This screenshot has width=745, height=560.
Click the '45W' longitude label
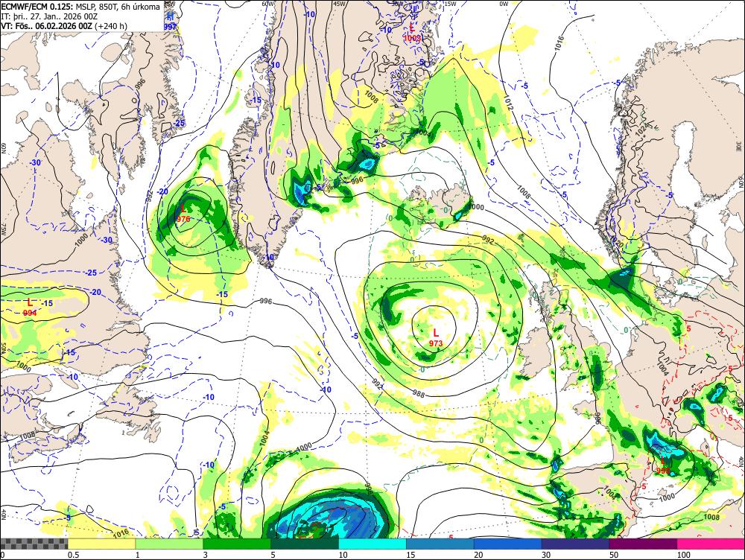coord(339,4)
